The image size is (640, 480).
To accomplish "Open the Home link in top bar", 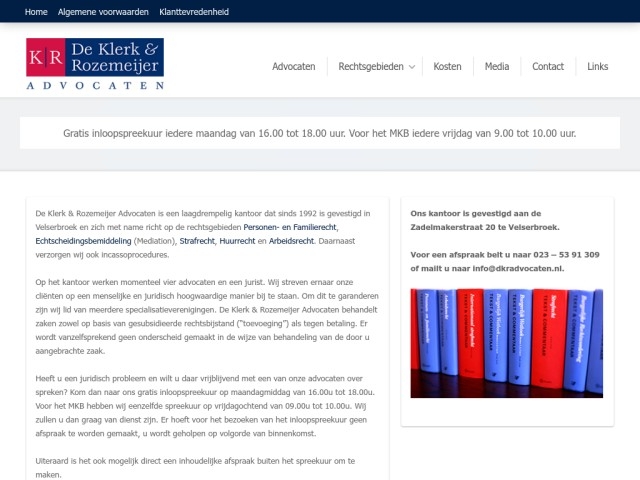I will point(36,12).
